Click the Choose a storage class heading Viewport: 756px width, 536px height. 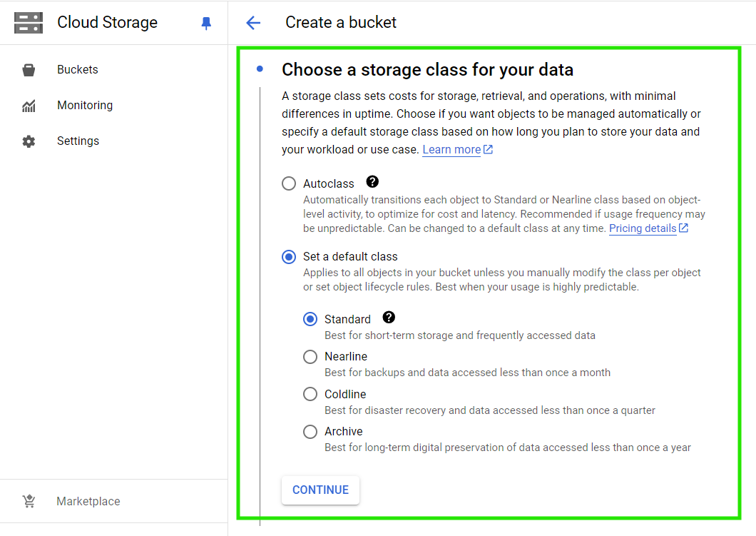coord(428,69)
